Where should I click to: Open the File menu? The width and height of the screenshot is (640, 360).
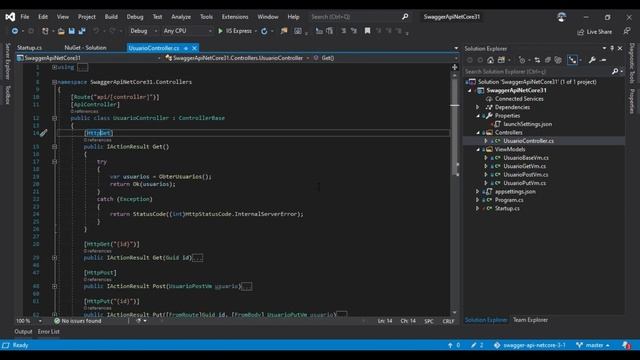click(x=25, y=17)
